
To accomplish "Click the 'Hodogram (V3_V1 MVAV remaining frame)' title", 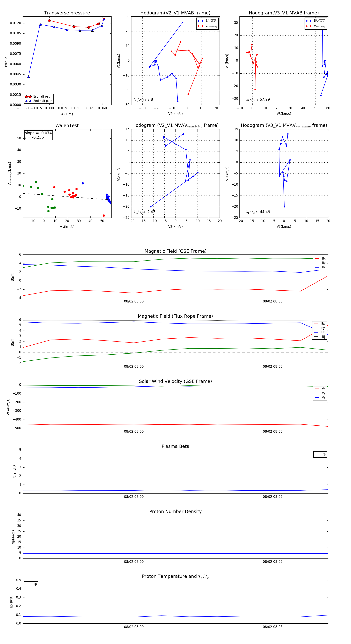I will pos(284,125).
